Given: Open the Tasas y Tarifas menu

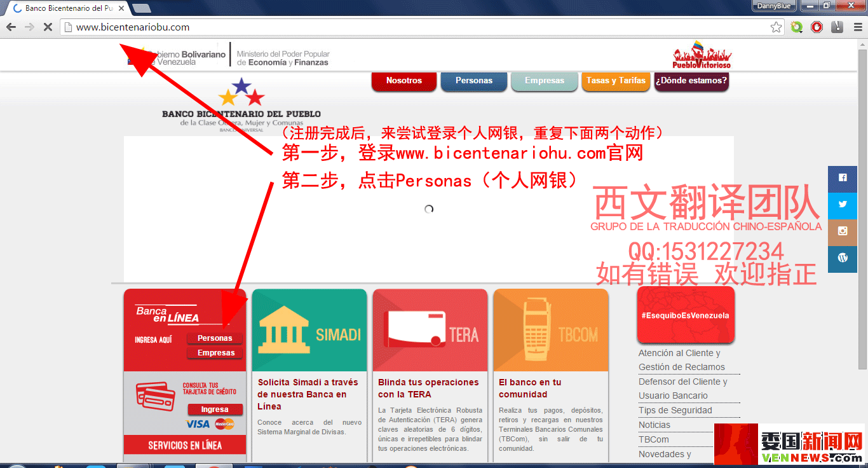Looking at the screenshot, I should [616, 81].
